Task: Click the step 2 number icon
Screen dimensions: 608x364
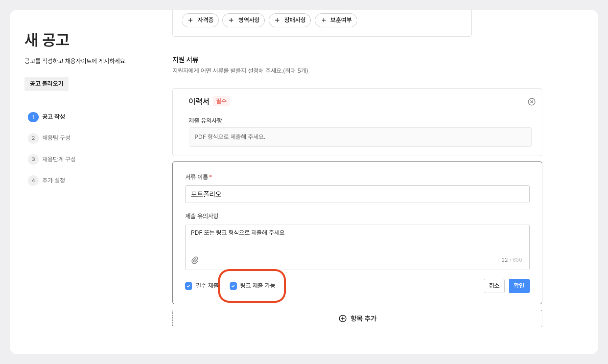Action: pyautogui.click(x=33, y=138)
